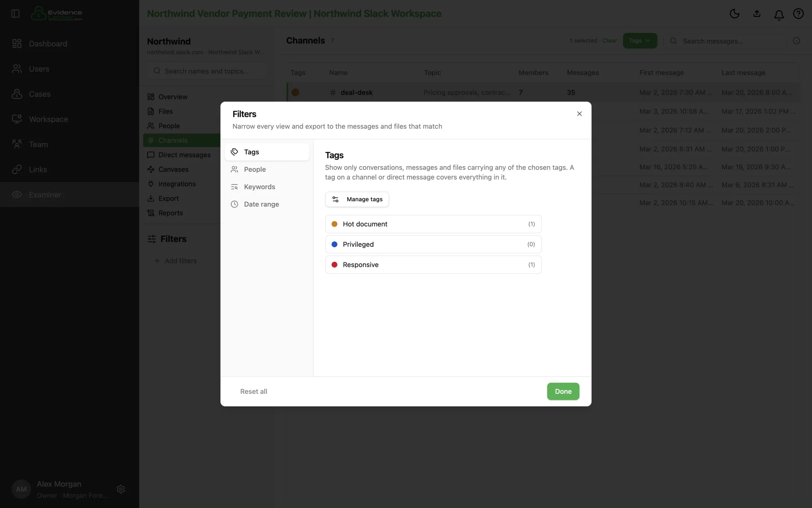Toggle the Privileged tag filter
Image resolution: width=812 pixels, height=508 pixels.
pos(433,244)
